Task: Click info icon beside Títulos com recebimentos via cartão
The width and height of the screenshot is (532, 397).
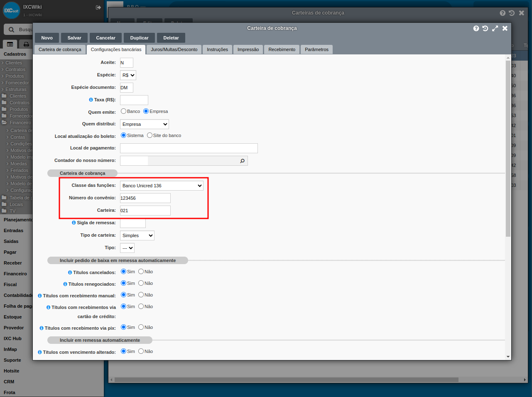Action: click(48, 307)
